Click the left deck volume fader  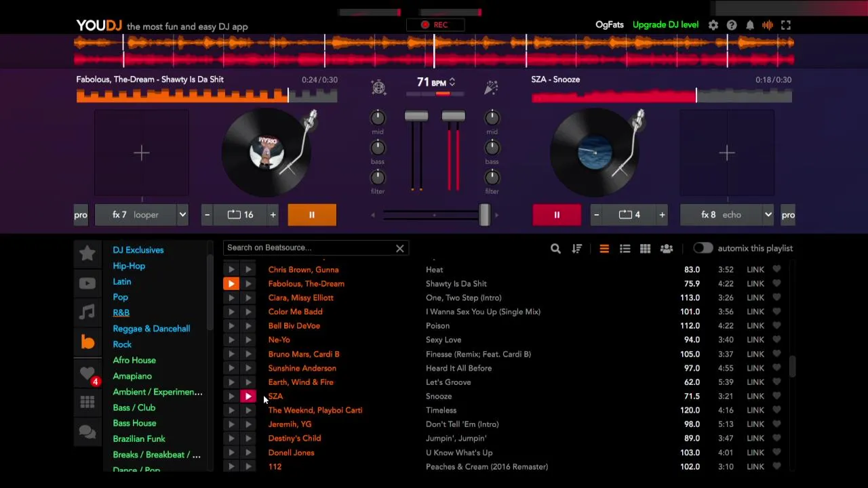tap(416, 117)
